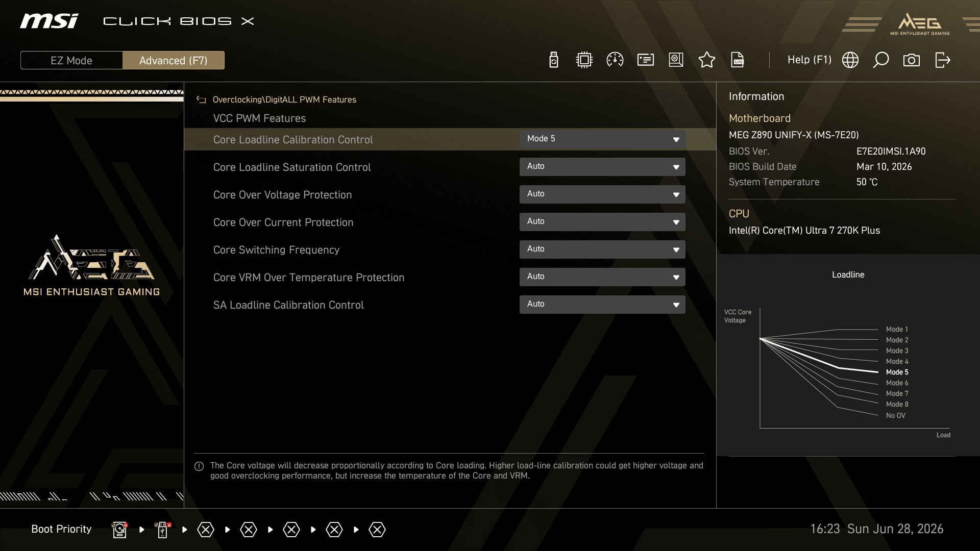Click the Mode 8 label on Loadline chart

tap(897, 405)
